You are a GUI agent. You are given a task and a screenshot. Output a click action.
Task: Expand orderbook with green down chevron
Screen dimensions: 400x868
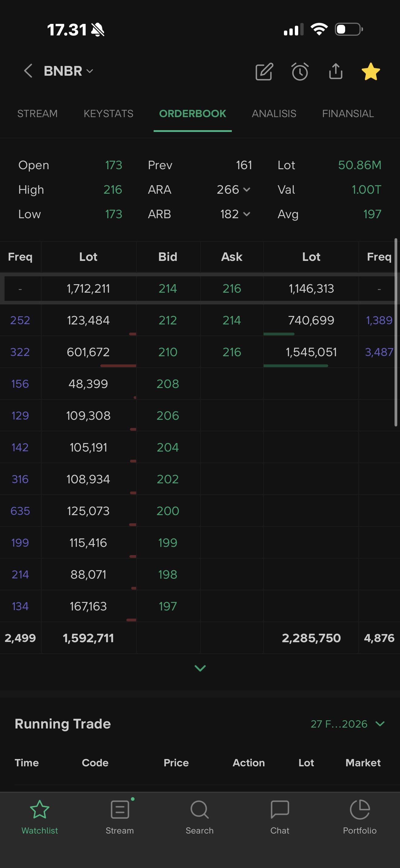coord(200,668)
